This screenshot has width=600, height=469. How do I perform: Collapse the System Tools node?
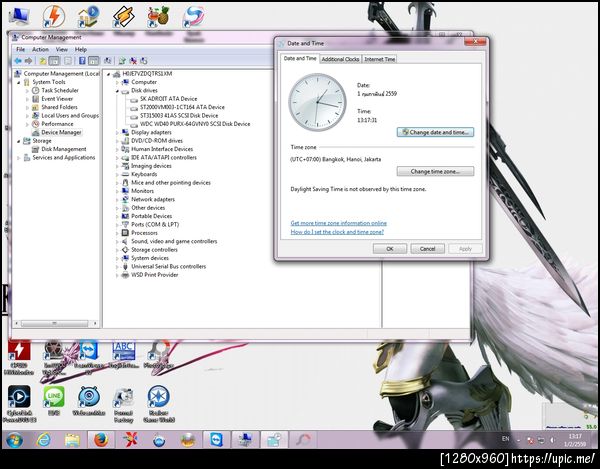click(x=18, y=82)
